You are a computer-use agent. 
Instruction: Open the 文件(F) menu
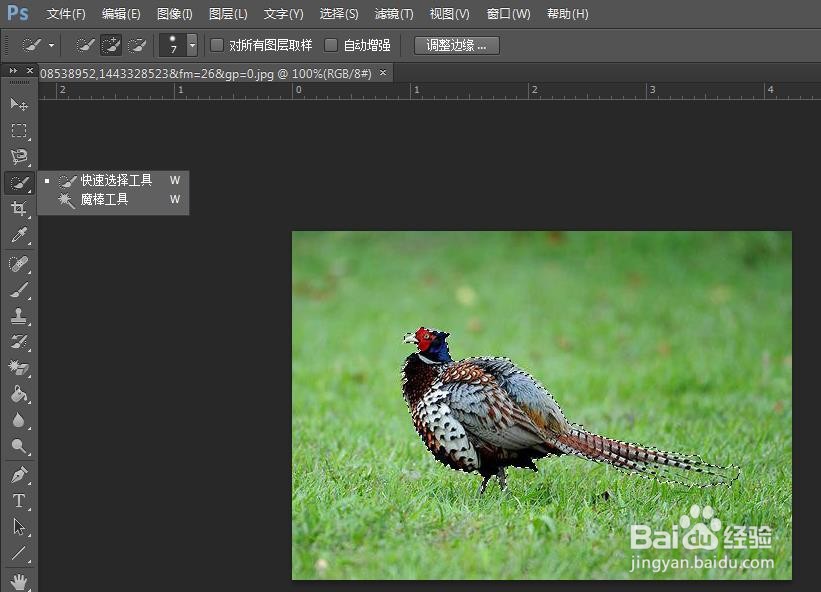pos(65,14)
